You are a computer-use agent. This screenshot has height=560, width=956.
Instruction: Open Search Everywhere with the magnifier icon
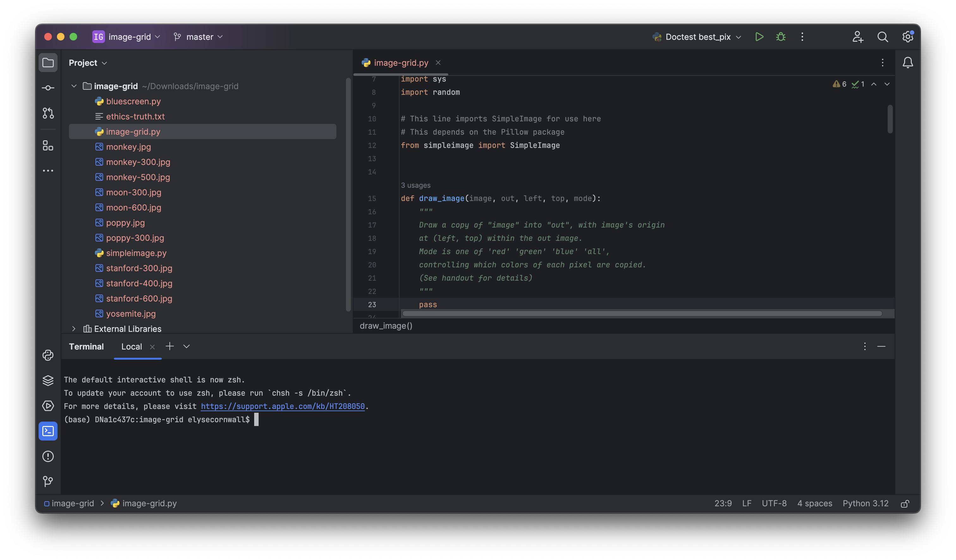pos(883,37)
